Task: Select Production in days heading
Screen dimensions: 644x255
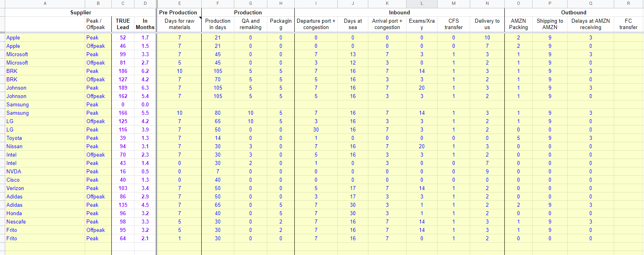Action: pyautogui.click(x=218, y=24)
